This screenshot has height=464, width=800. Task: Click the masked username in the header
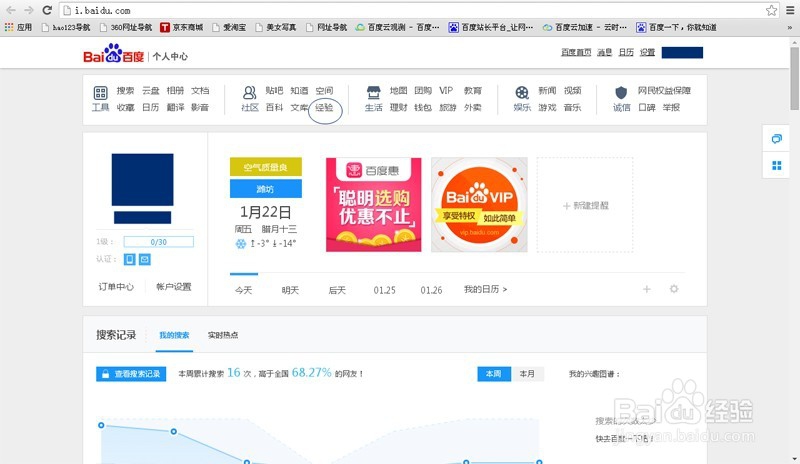[x=682, y=53]
